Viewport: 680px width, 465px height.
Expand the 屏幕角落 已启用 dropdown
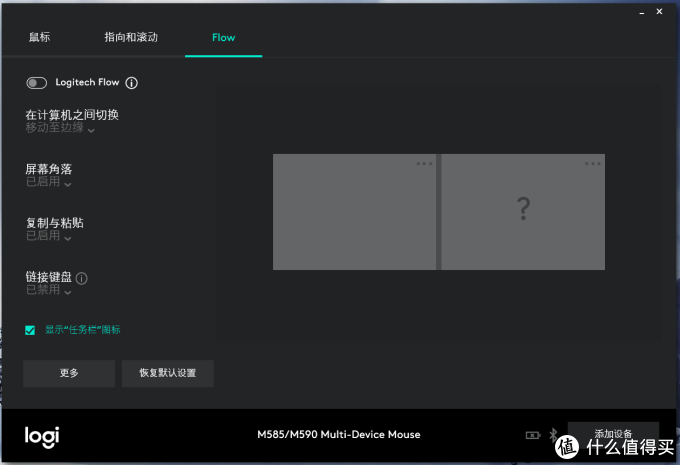48,182
